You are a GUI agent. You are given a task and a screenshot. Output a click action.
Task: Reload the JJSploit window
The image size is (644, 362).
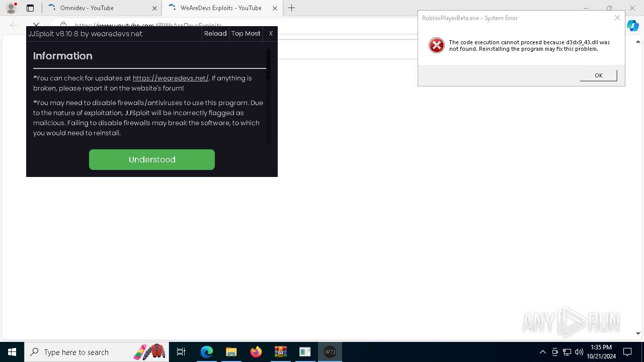(215, 34)
